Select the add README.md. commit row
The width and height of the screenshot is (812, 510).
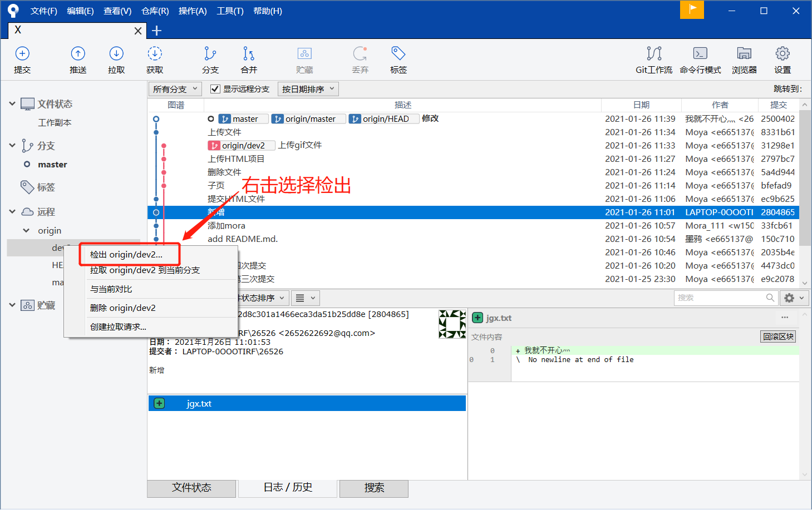coord(473,239)
